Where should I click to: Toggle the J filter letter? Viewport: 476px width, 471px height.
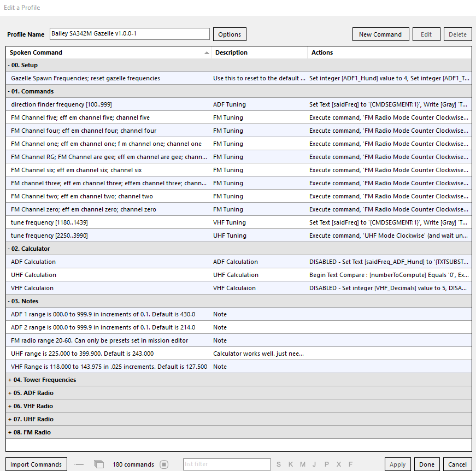[315, 464]
